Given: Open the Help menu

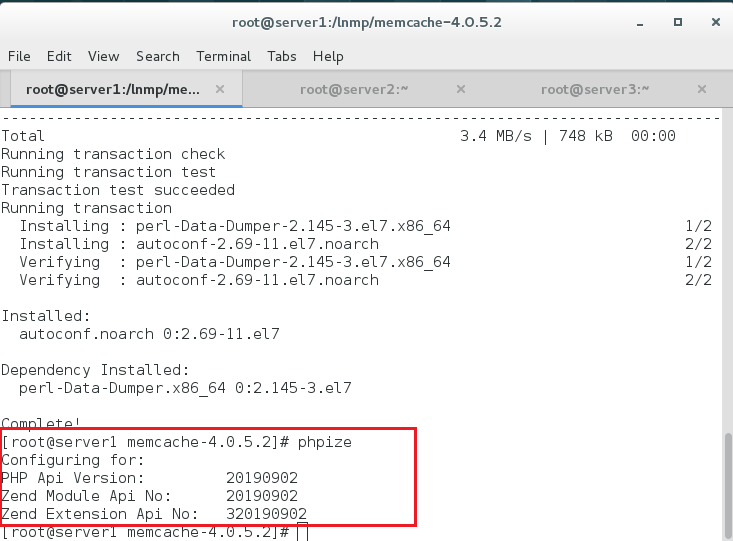Looking at the screenshot, I should [328, 57].
